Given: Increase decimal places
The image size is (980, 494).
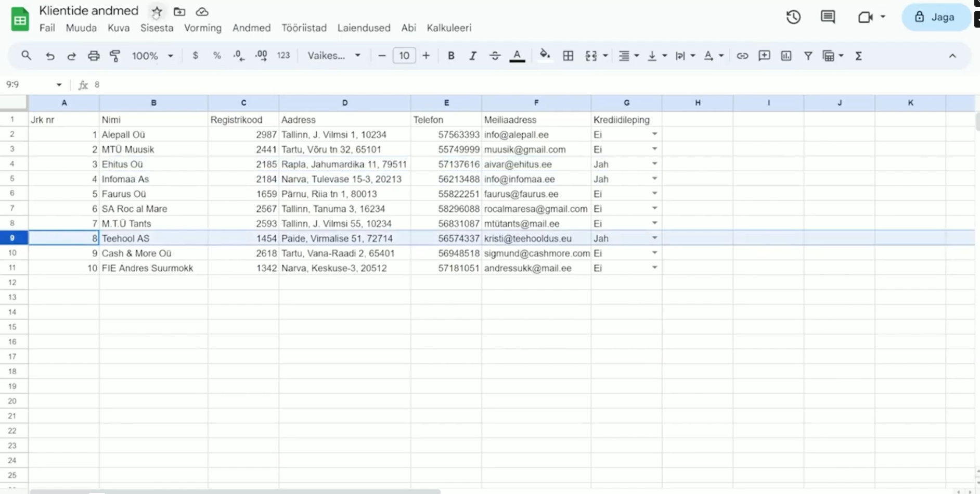Looking at the screenshot, I should click(261, 55).
